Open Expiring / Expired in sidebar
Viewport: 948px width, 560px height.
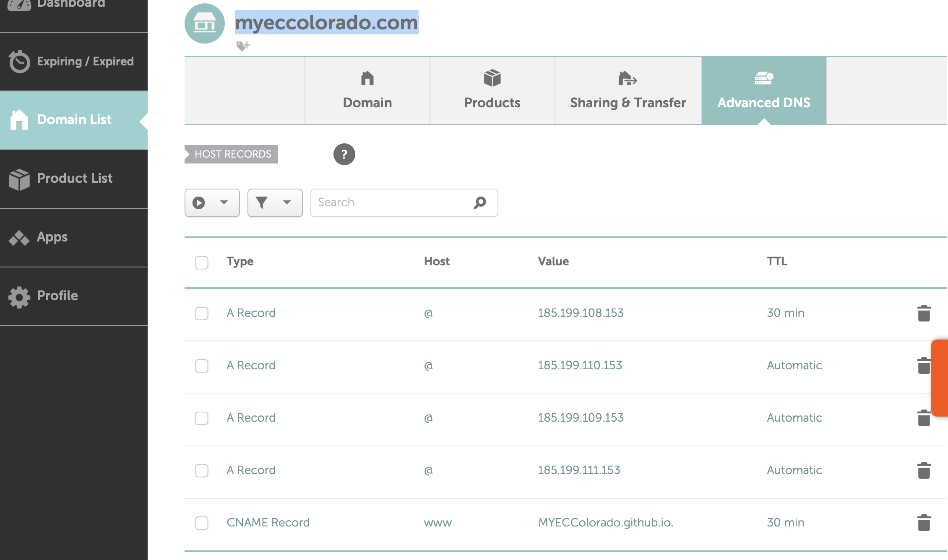[74, 62]
